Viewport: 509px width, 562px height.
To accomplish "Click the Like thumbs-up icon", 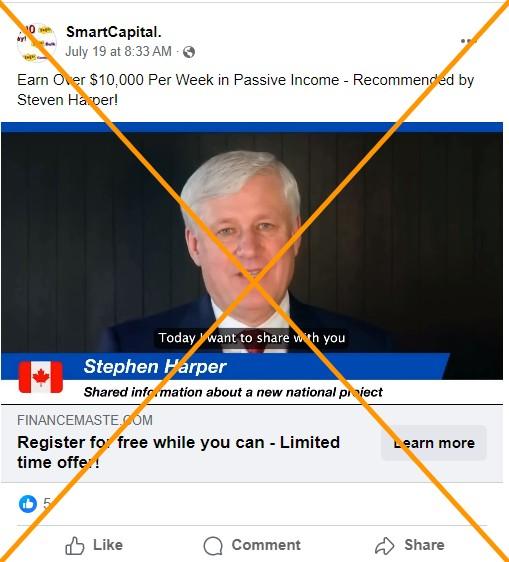I will [75, 546].
